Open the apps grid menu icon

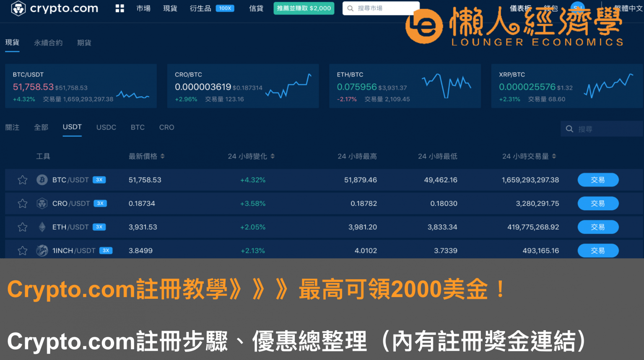click(x=119, y=8)
